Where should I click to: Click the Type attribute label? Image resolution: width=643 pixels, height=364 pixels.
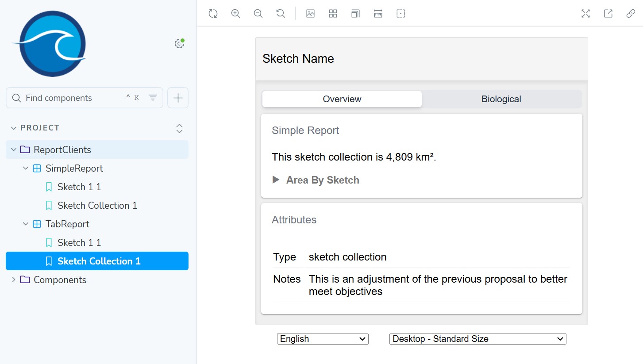coord(285,257)
